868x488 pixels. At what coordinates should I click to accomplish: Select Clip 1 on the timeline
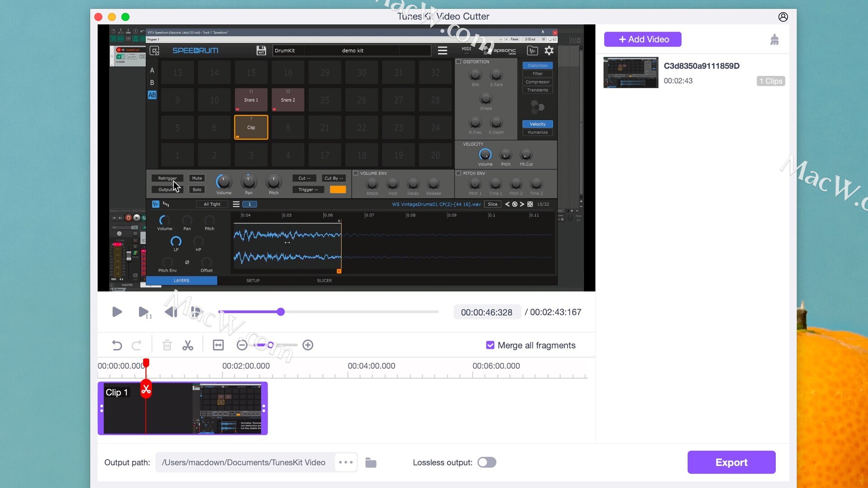pos(183,408)
